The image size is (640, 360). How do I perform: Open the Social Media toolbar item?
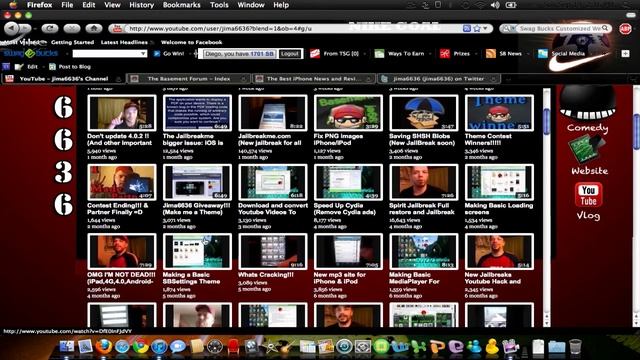coord(562,53)
